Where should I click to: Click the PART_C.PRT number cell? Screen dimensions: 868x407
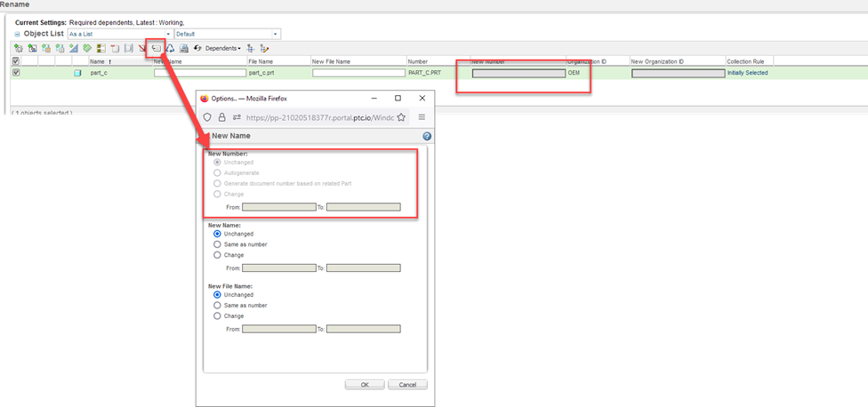[x=424, y=73]
